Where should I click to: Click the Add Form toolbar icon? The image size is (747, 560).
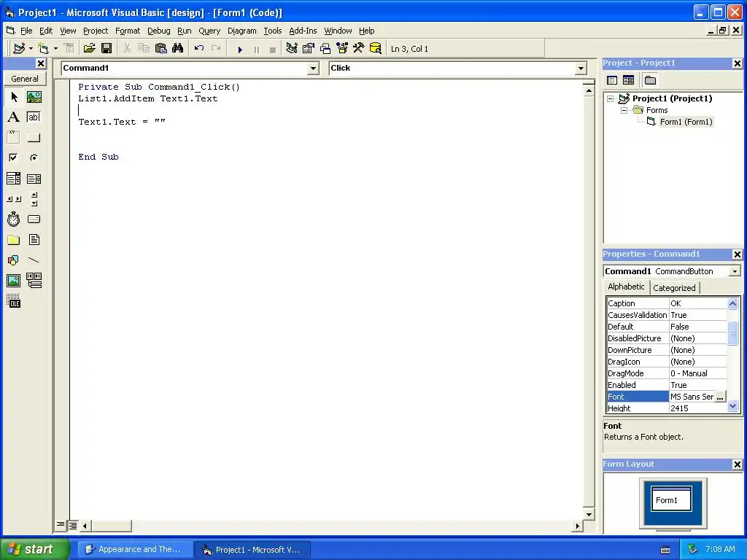point(43,49)
